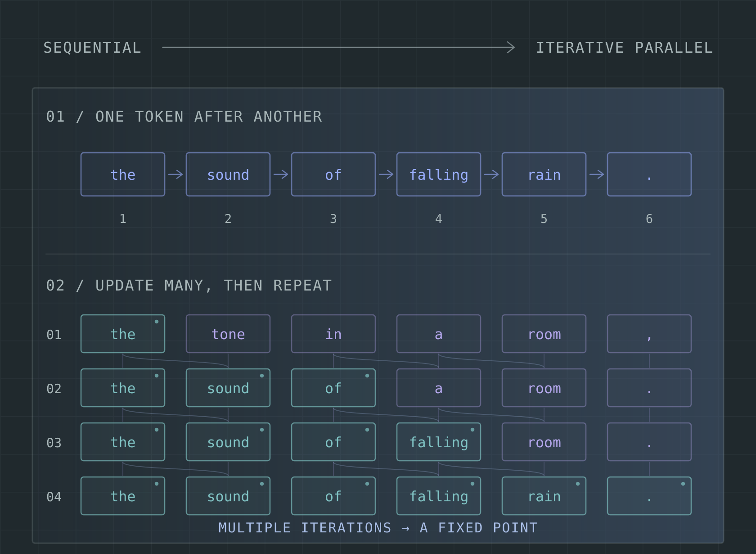
Task: Click the "of" token above number 3
Action: [333, 174]
